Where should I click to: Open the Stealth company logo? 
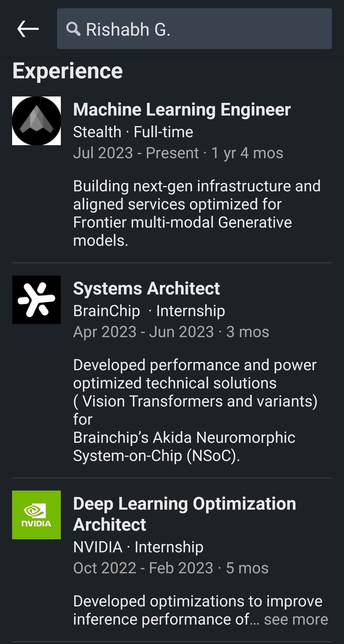36,121
